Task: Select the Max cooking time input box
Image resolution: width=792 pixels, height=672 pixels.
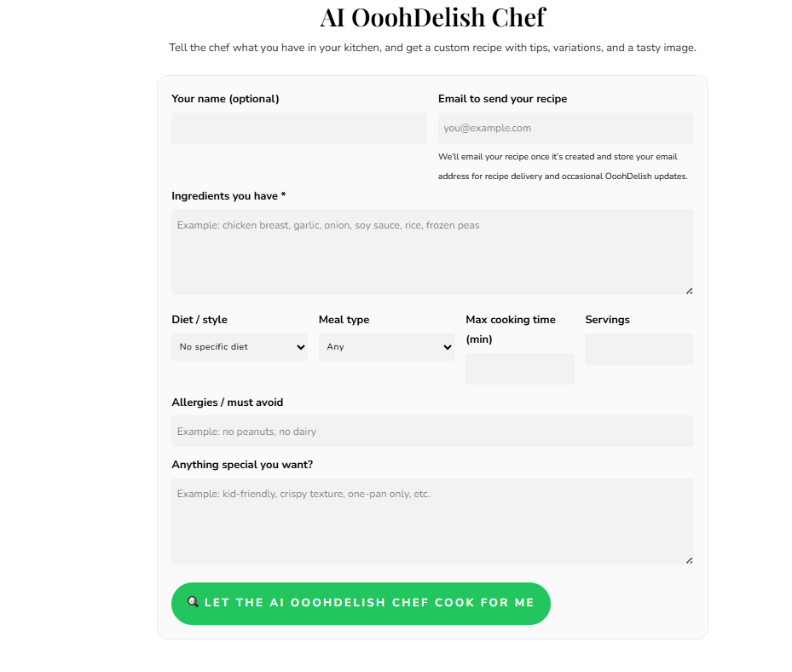Action: 519,369
